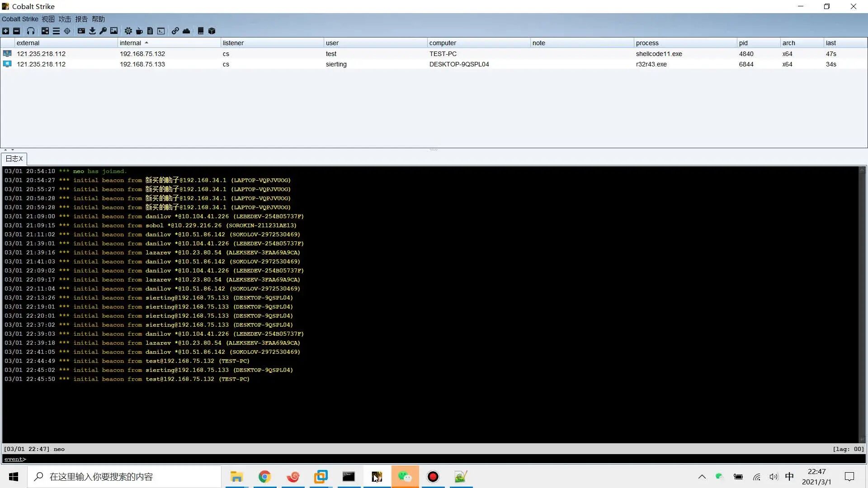Sort sessions by process column header
The height and width of the screenshot is (488, 868).
coord(685,43)
